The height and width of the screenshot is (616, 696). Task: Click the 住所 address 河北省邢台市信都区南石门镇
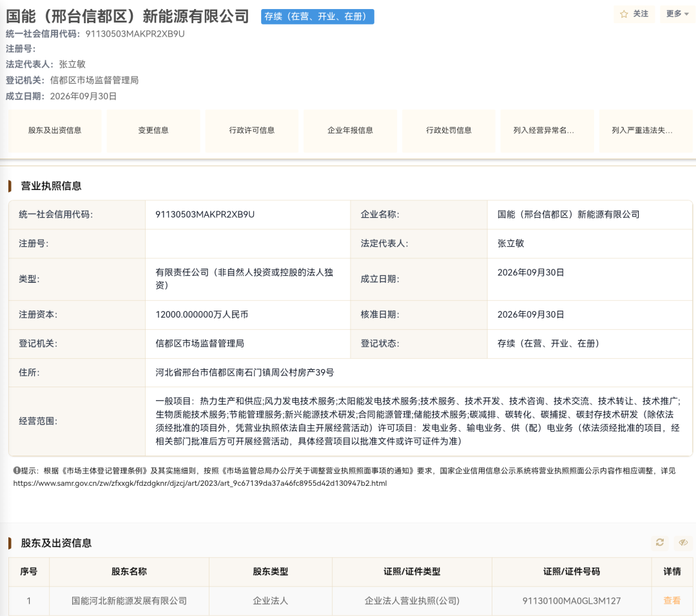coord(245,372)
